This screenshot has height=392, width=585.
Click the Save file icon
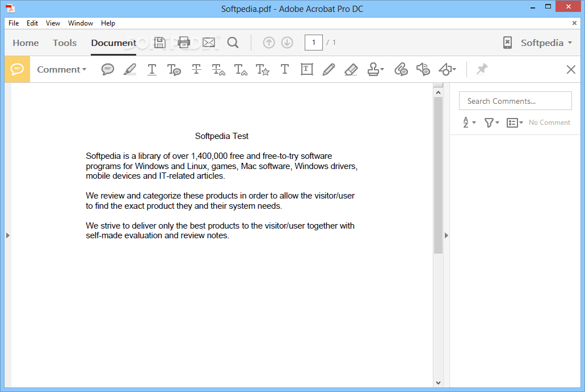(x=159, y=43)
